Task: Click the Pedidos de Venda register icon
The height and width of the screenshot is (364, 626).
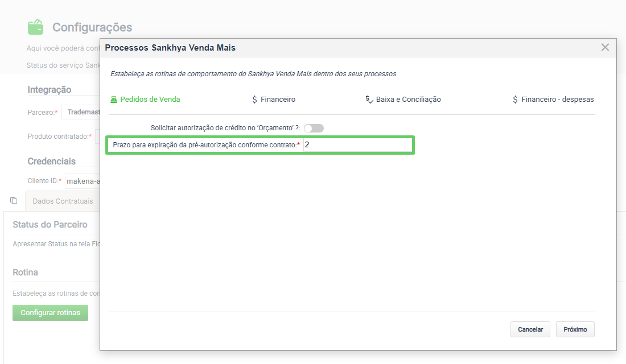Action: pos(114,100)
